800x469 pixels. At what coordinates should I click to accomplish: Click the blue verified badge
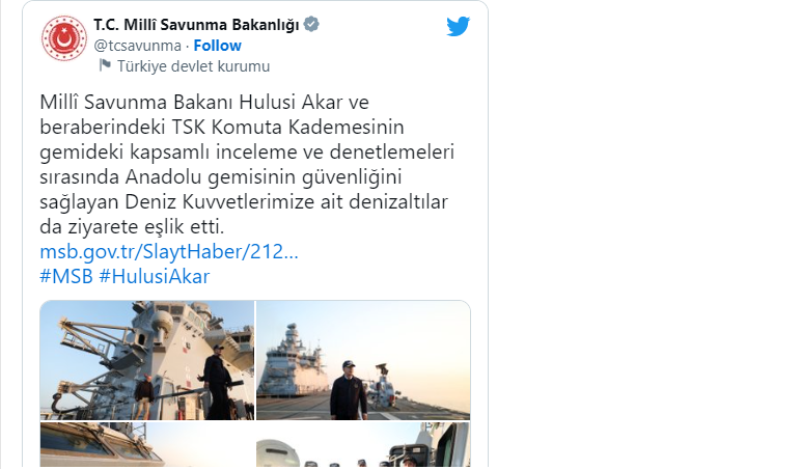311,24
